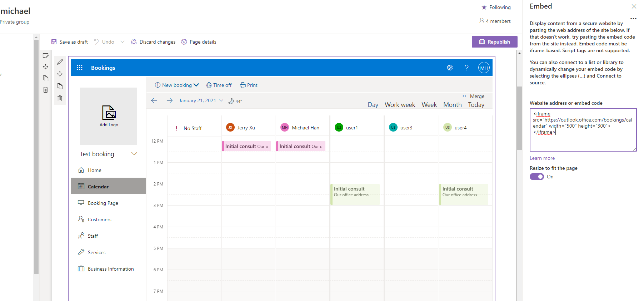Open the 4 members link
Screen dimensions: 644x301
(x=495, y=21)
